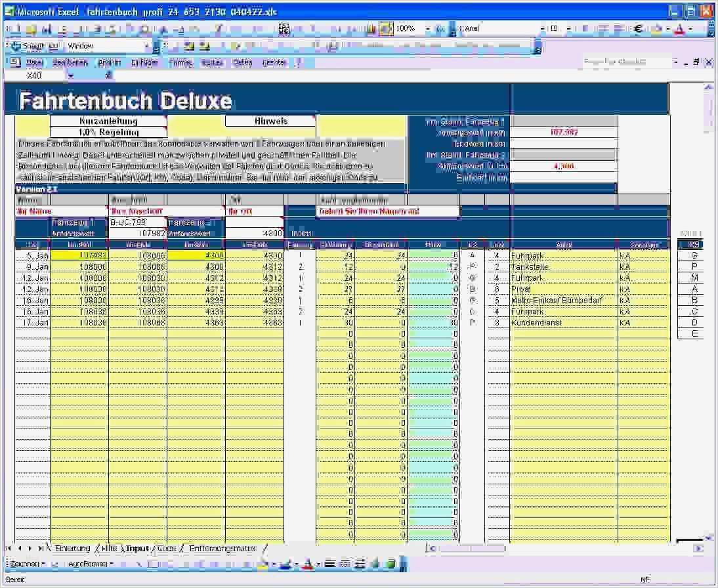Click the Kurzanleitung button
The width and height of the screenshot is (718, 588).
pos(108,121)
